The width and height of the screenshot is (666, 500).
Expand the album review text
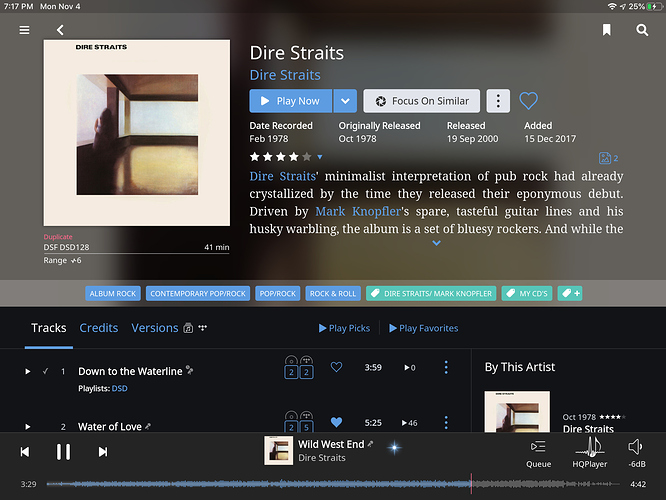436,243
